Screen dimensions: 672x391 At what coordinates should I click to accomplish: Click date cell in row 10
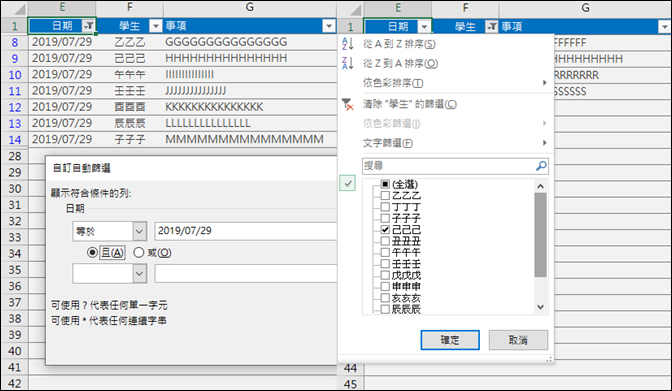(x=63, y=75)
